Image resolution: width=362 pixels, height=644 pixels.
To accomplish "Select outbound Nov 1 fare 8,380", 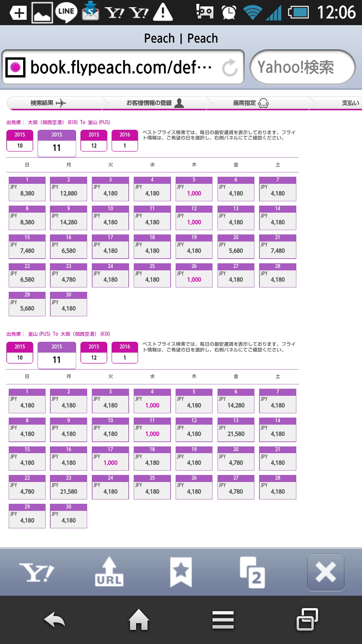I will click(x=27, y=189).
